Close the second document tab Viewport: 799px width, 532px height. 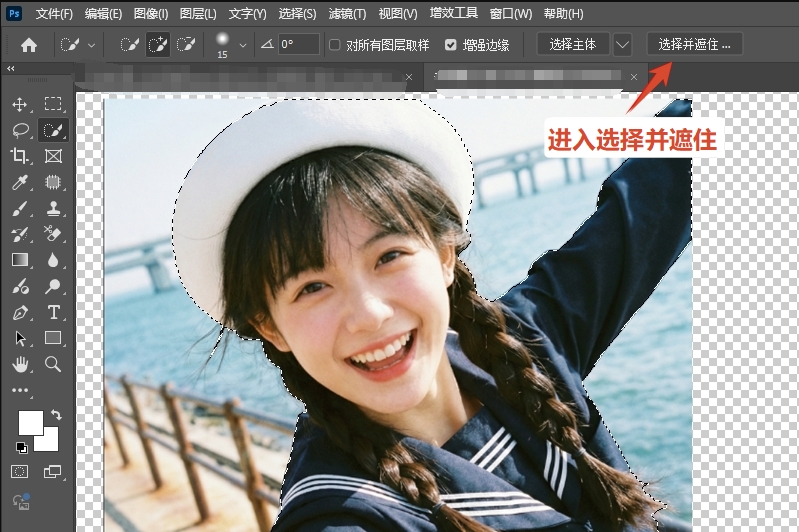[x=633, y=77]
